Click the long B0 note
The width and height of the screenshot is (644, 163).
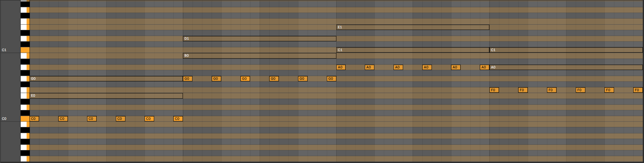(x=259, y=56)
